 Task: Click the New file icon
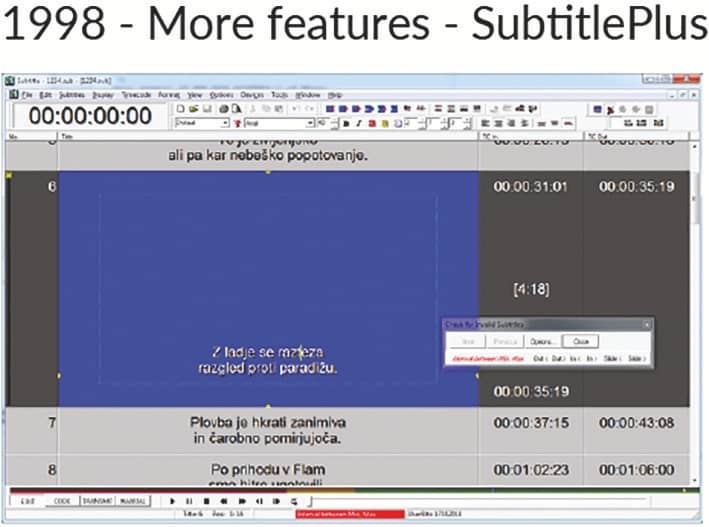(180, 109)
